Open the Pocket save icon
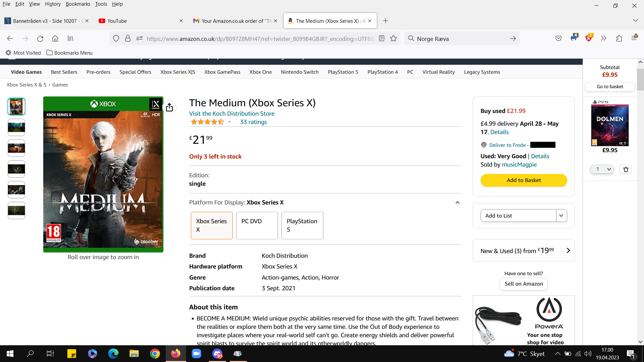644x362 pixels. pos(558,39)
